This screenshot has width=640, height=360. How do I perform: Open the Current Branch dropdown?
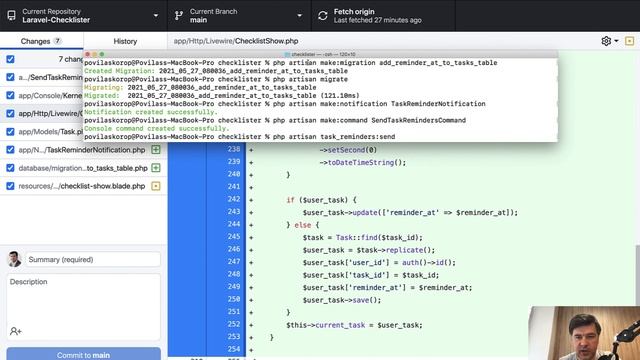tap(239, 16)
